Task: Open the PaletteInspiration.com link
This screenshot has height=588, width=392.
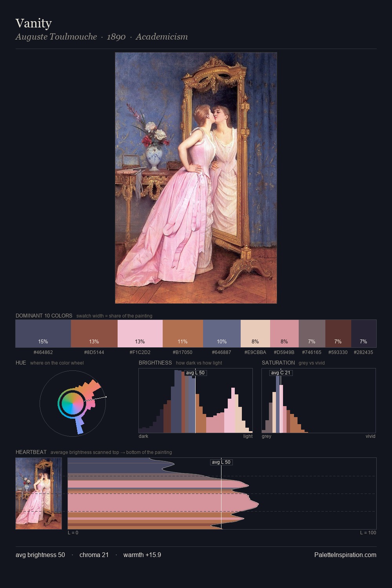Action: coord(345,555)
